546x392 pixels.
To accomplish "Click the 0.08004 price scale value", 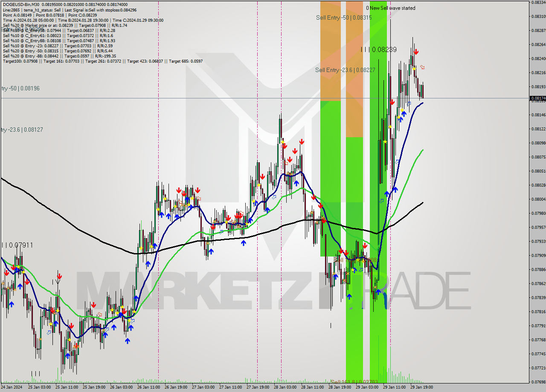I will pyautogui.click(x=538, y=199).
